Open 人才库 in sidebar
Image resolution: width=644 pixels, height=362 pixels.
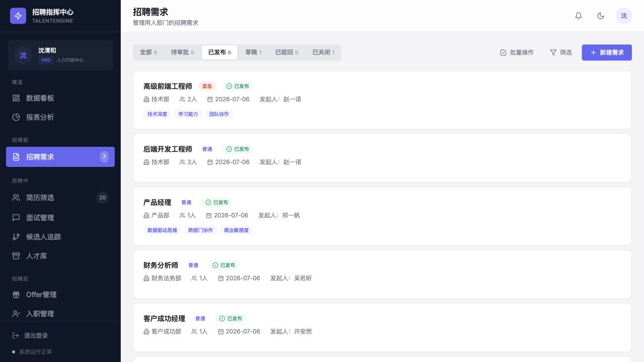pyautogui.click(x=60, y=256)
